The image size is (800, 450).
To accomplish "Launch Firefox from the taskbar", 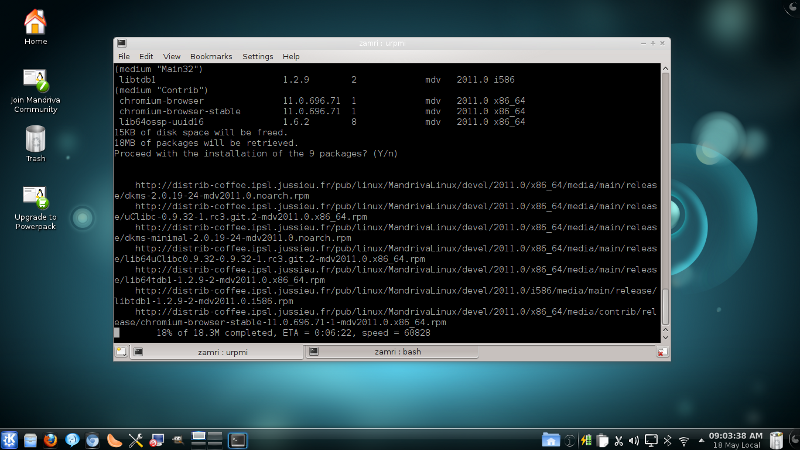I will click(51, 440).
